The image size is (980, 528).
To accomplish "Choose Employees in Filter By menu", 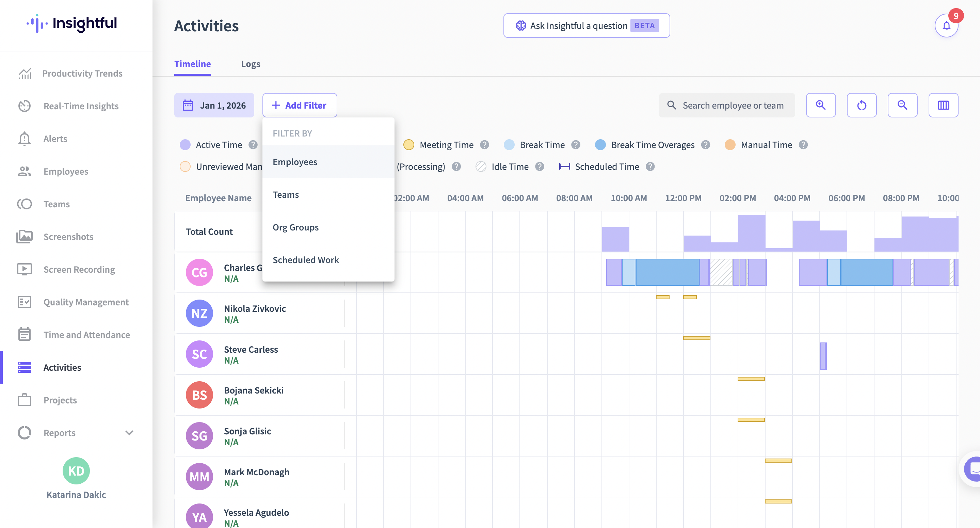I will coord(328,162).
